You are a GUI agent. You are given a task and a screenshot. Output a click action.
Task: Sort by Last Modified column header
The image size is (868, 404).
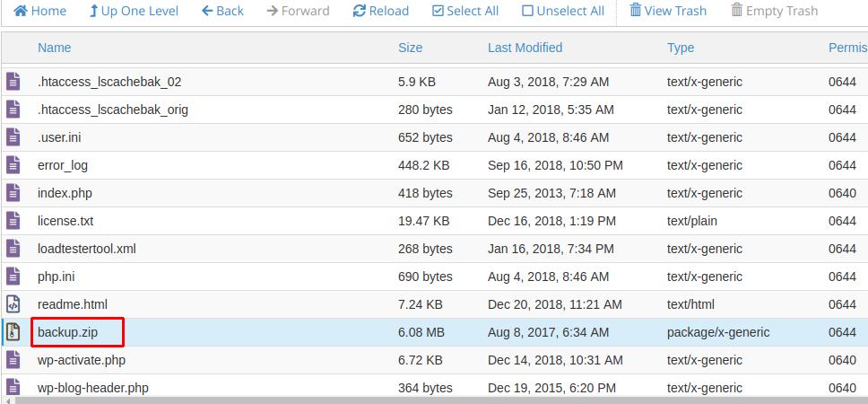(x=525, y=48)
